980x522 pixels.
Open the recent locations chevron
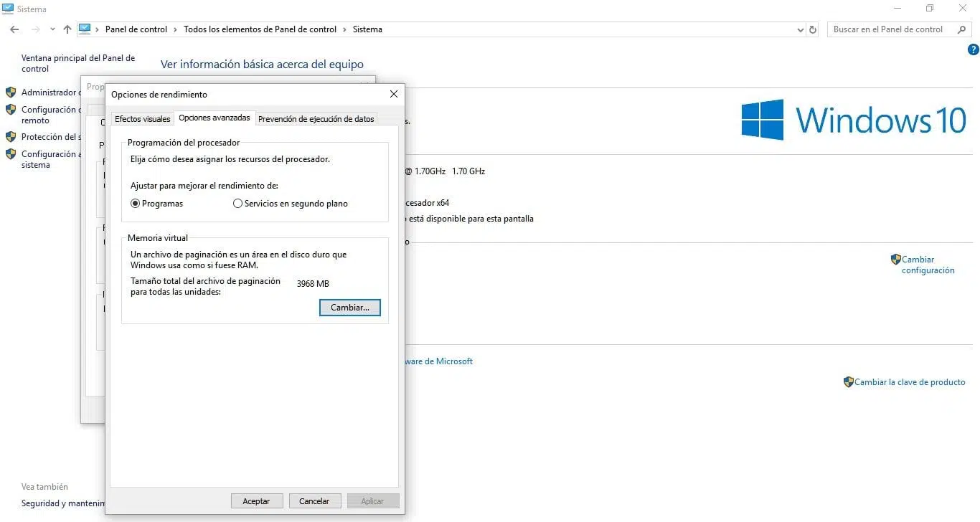[x=52, y=30]
